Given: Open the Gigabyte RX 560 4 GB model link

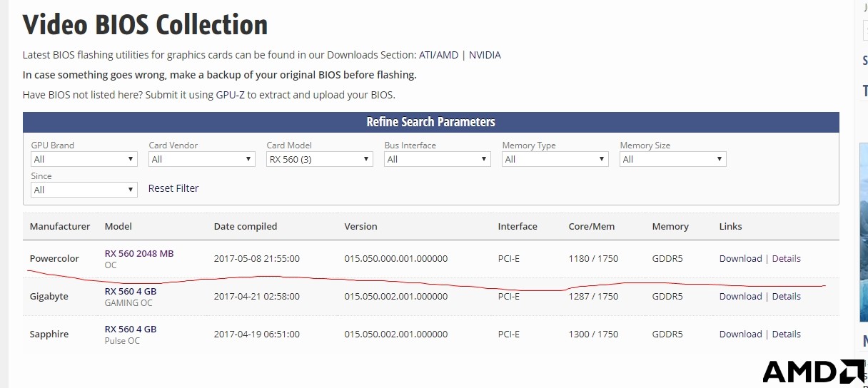Looking at the screenshot, I should point(131,291).
